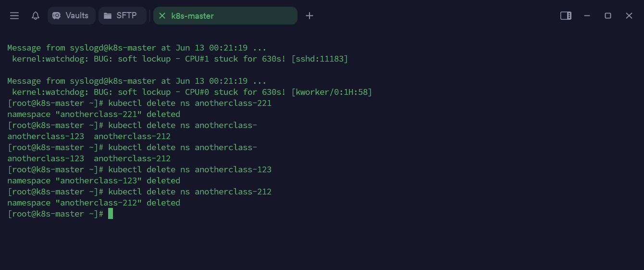This screenshot has width=644, height=270.
Task: Click the 'kubectl delete ns anotherclass-212' command
Action: (190, 192)
